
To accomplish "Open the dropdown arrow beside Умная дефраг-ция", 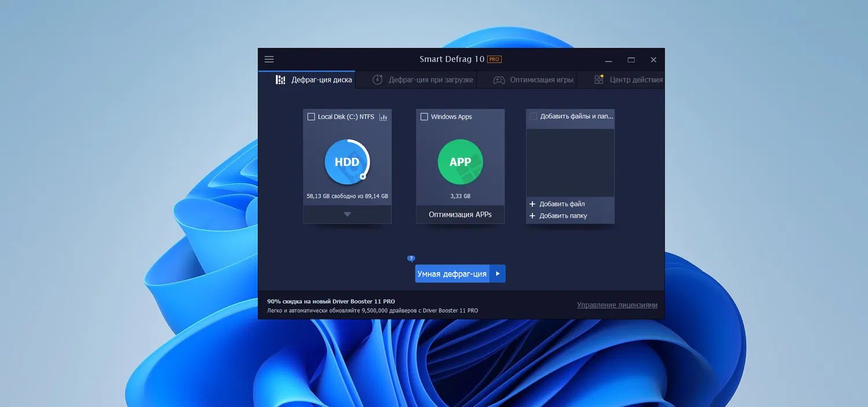I will pyautogui.click(x=498, y=274).
